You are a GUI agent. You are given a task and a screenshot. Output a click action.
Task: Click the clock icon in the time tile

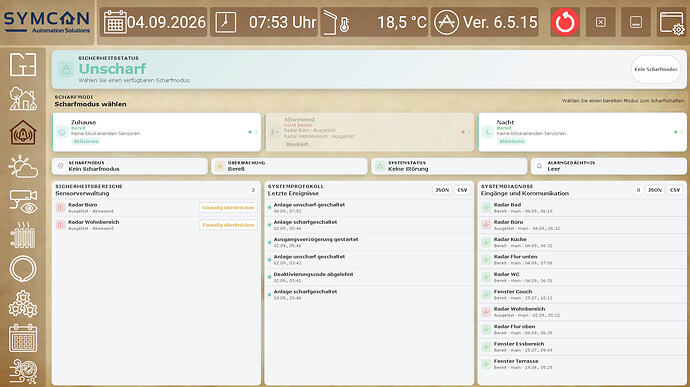click(x=225, y=22)
